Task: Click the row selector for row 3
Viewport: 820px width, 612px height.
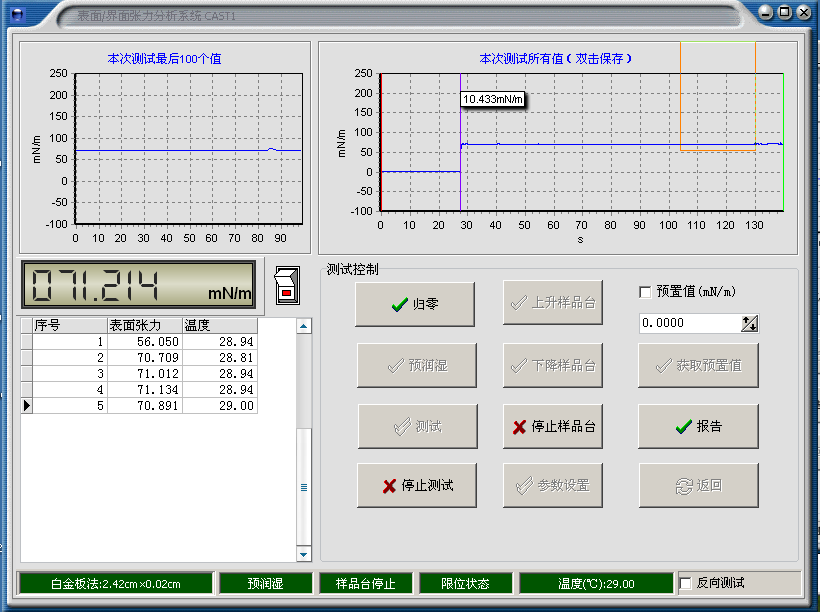Action: click(27, 373)
